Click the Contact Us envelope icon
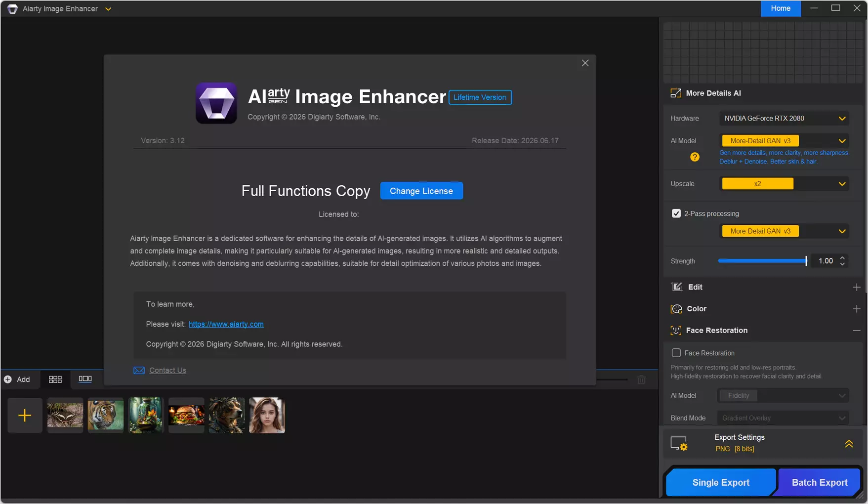The image size is (868, 504). 139,371
